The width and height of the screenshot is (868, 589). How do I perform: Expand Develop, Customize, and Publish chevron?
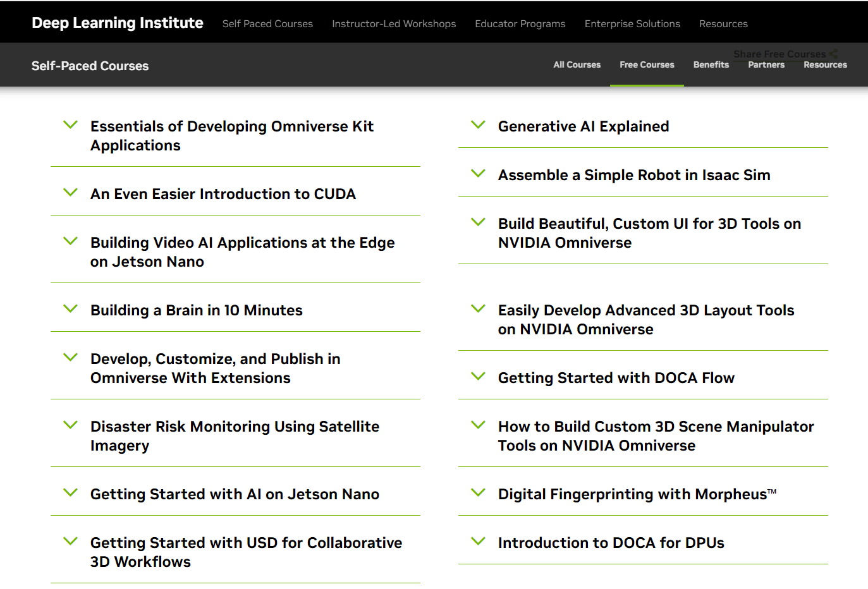click(x=71, y=357)
